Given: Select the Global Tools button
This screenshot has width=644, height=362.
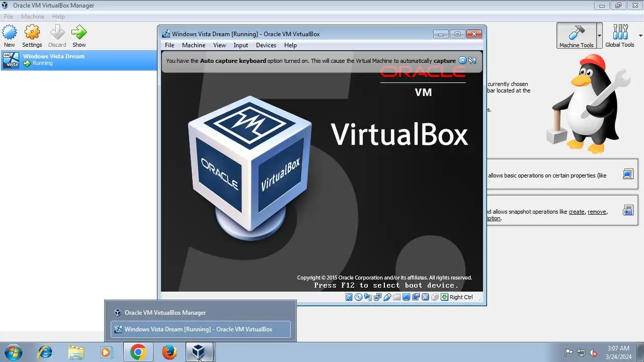Looking at the screenshot, I should 620,35.
